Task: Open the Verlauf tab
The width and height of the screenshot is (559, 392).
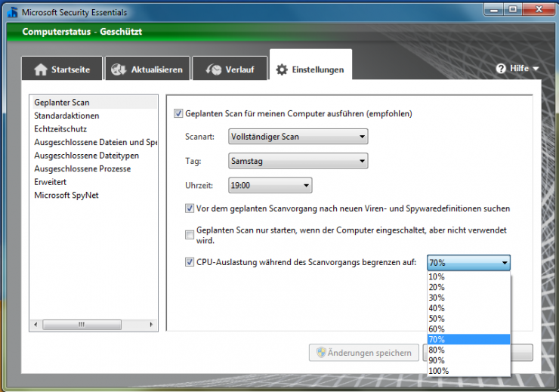Action: 230,69
